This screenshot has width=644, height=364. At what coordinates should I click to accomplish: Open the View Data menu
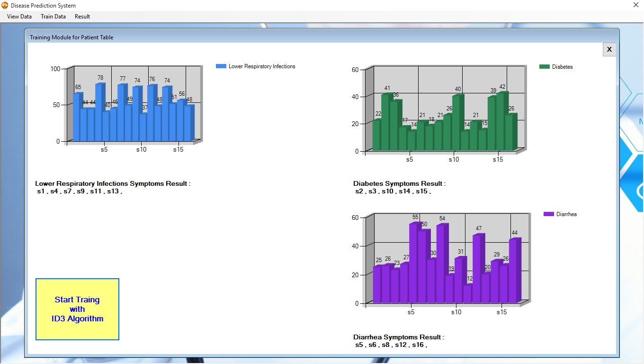19,17
